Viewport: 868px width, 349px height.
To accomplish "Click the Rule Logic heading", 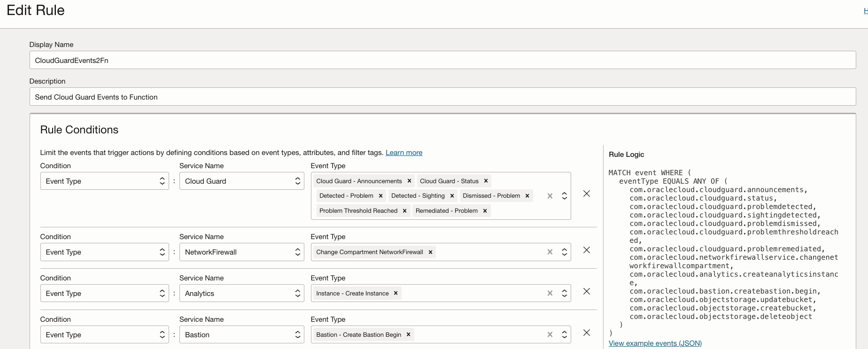I will point(627,155).
